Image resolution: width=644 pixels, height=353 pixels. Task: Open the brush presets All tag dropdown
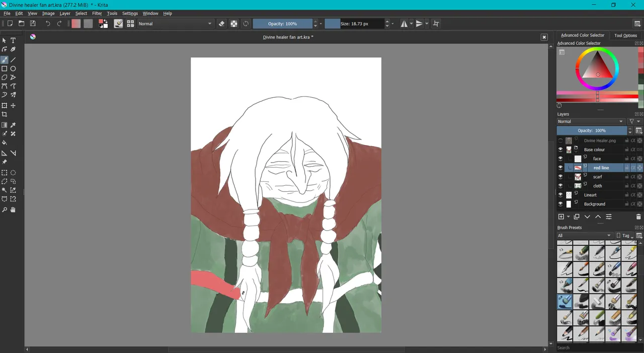[x=585, y=236]
